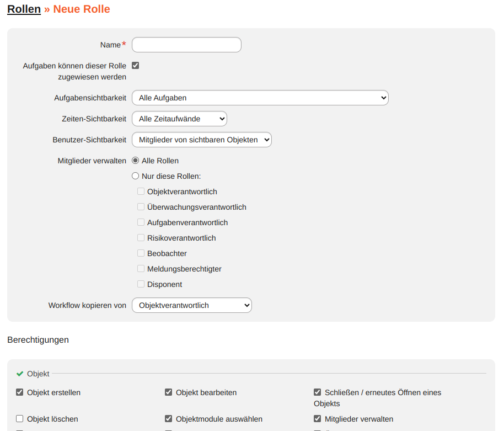Screen dimensions: 504x431
Task: Open the Aufgabensichtbarkeit dropdown
Action: 260,98
